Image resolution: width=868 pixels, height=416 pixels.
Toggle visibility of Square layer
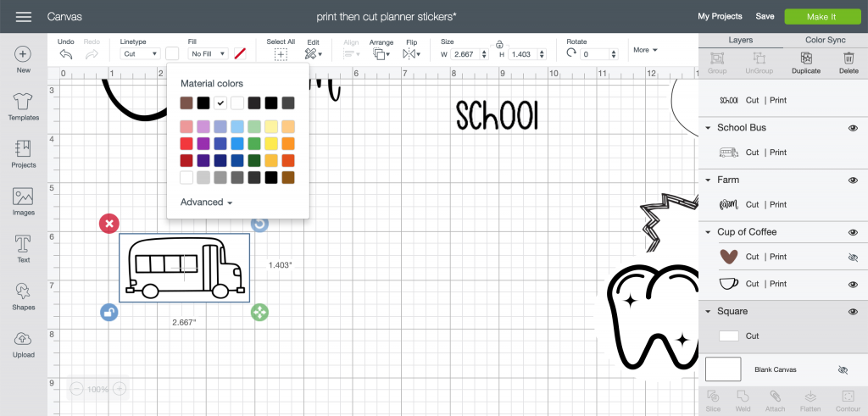[x=853, y=312]
